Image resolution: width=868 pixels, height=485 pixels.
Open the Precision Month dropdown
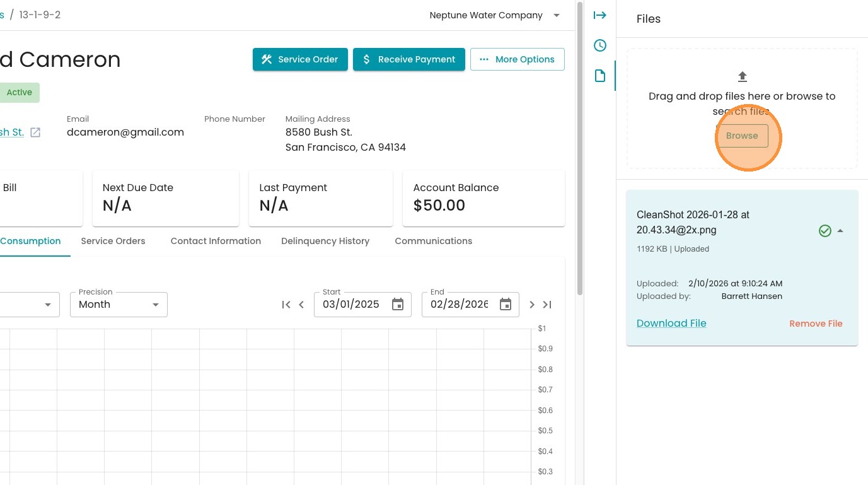tap(119, 305)
